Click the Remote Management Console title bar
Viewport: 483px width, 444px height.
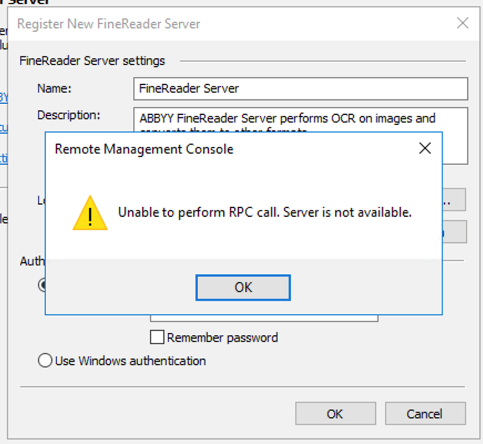[233, 149]
